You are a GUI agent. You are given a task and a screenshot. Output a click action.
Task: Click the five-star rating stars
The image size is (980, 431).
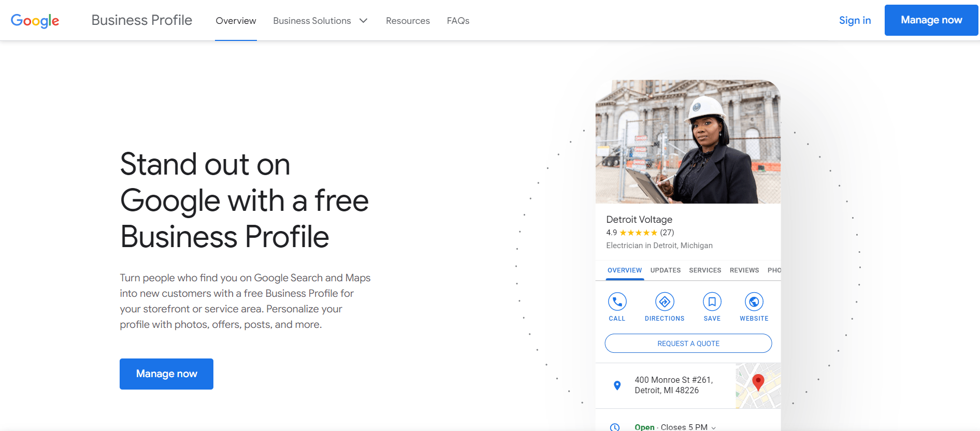tap(638, 233)
